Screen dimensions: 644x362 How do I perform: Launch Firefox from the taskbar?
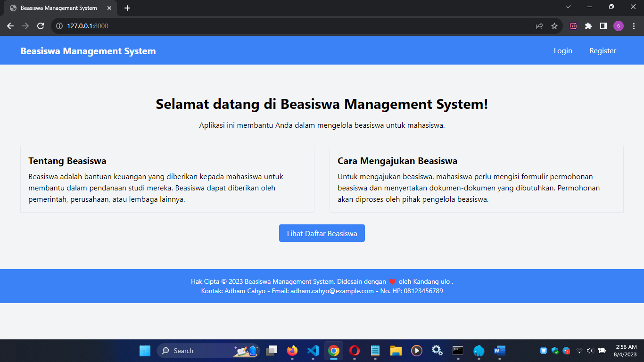tap(292, 351)
